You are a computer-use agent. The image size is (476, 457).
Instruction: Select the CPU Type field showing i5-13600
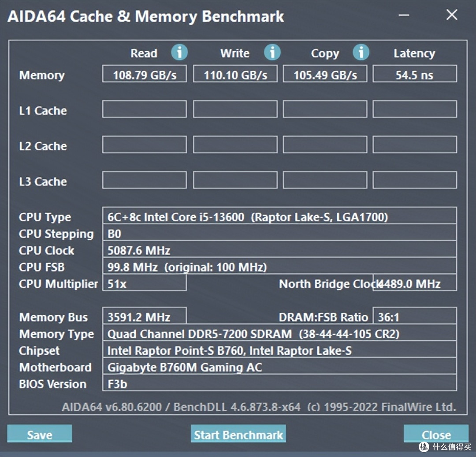[279, 217]
